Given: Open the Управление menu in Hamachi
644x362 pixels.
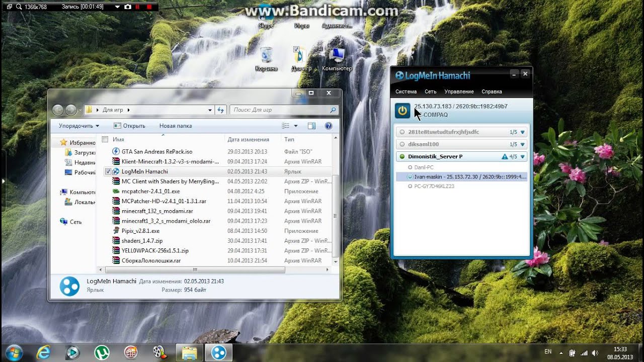Looking at the screenshot, I should pyautogui.click(x=459, y=92).
